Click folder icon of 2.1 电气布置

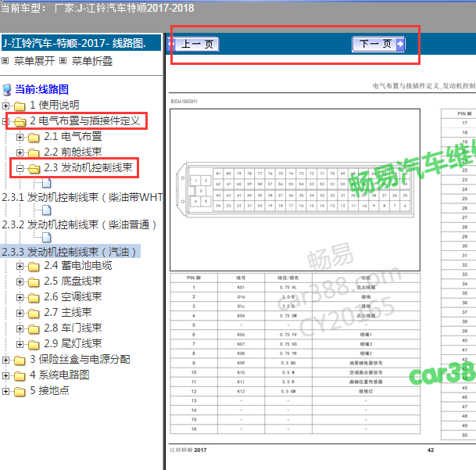point(34,138)
